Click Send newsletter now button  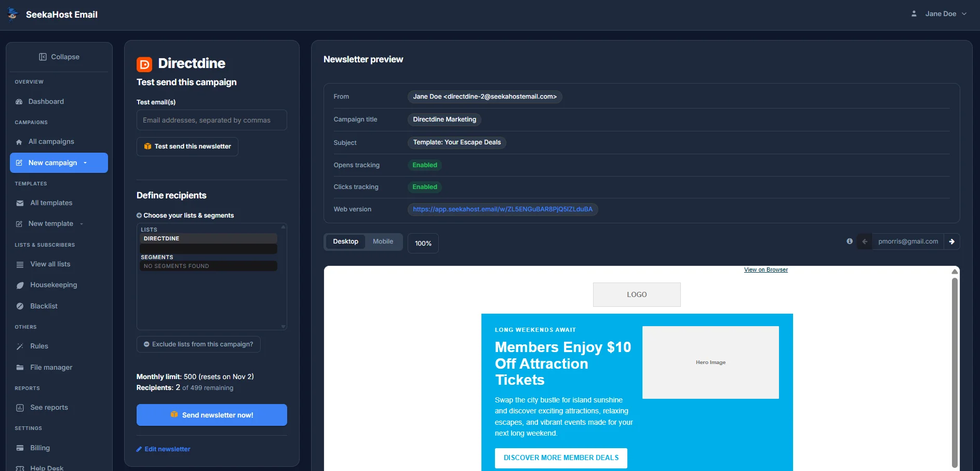pos(212,415)
